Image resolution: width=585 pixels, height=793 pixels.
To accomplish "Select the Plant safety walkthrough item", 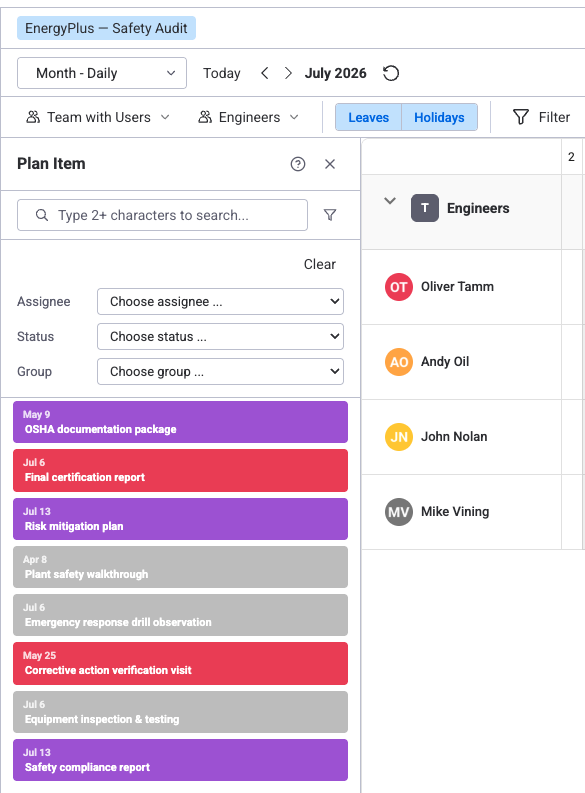I will (x=181, y=567).
